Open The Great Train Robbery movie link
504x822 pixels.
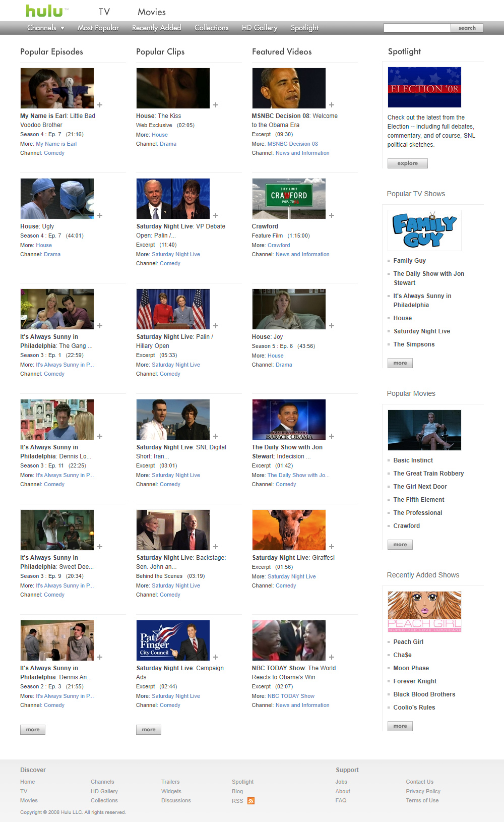[428, 474]
